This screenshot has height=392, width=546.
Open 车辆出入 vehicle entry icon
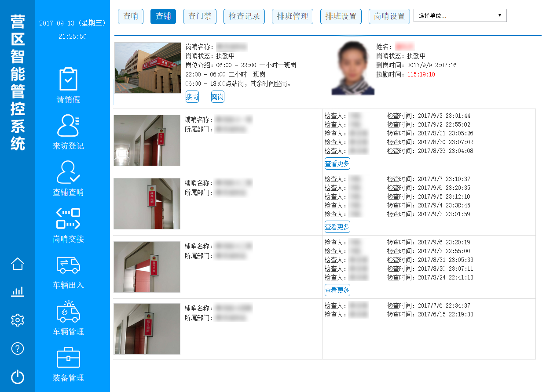click(x=68, y=265)
